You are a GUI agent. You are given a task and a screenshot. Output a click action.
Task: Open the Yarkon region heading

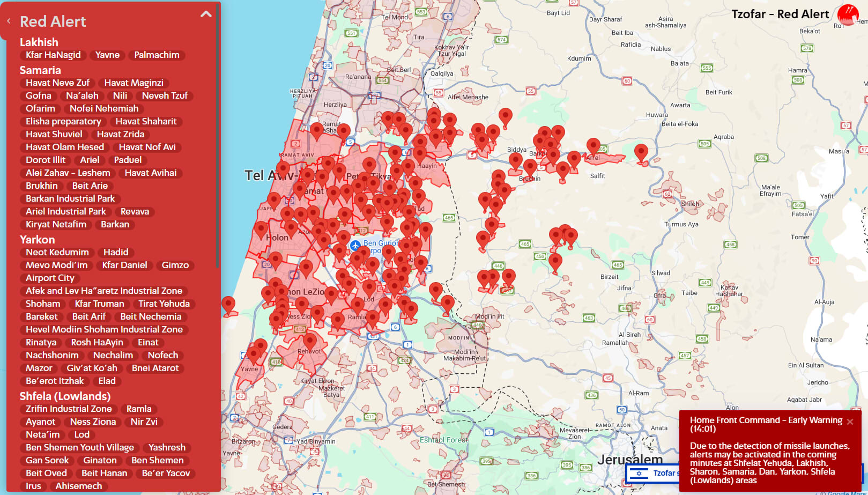37,240
